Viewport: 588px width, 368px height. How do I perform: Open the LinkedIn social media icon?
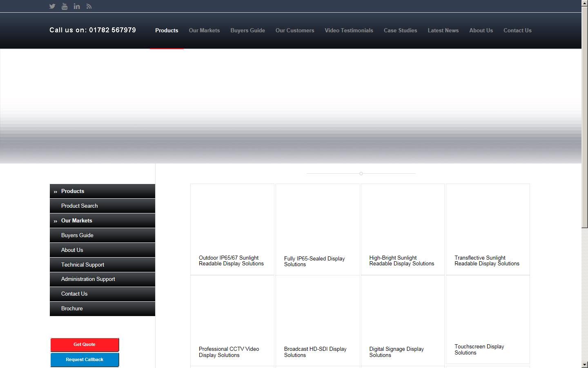[77, 6]
